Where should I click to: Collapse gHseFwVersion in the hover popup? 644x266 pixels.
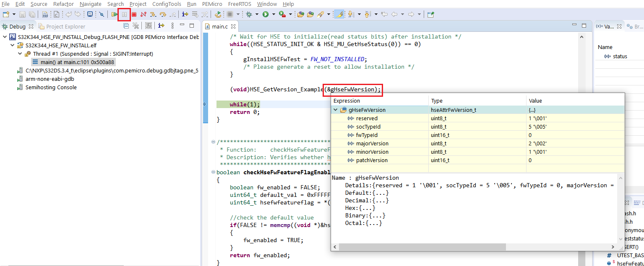(x=336, y=110)
